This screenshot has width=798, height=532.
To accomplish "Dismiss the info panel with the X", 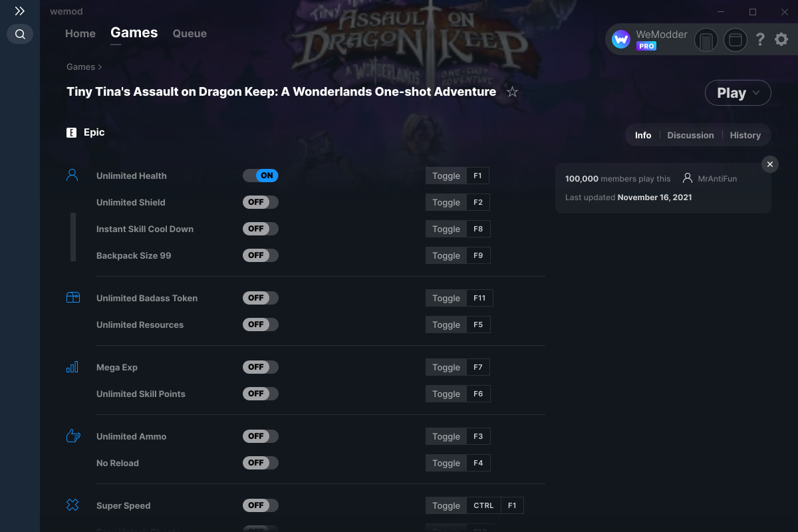I will tap(769, 164).
